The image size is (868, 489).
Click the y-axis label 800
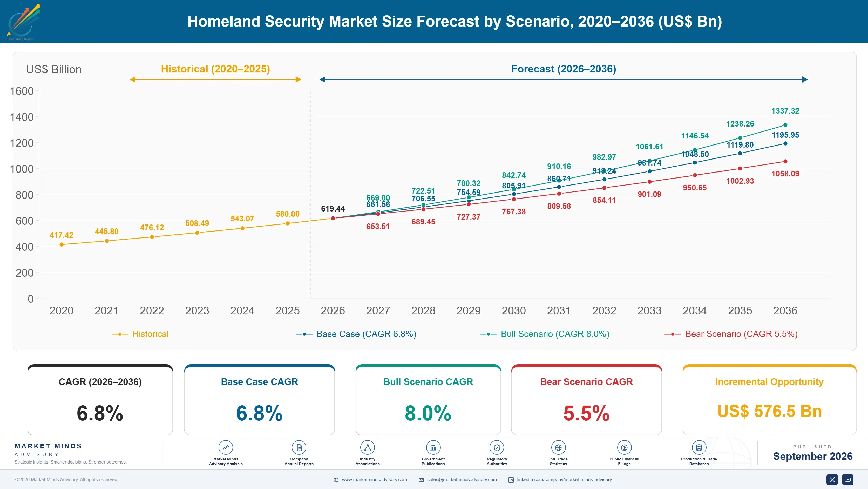click(25, 195)
